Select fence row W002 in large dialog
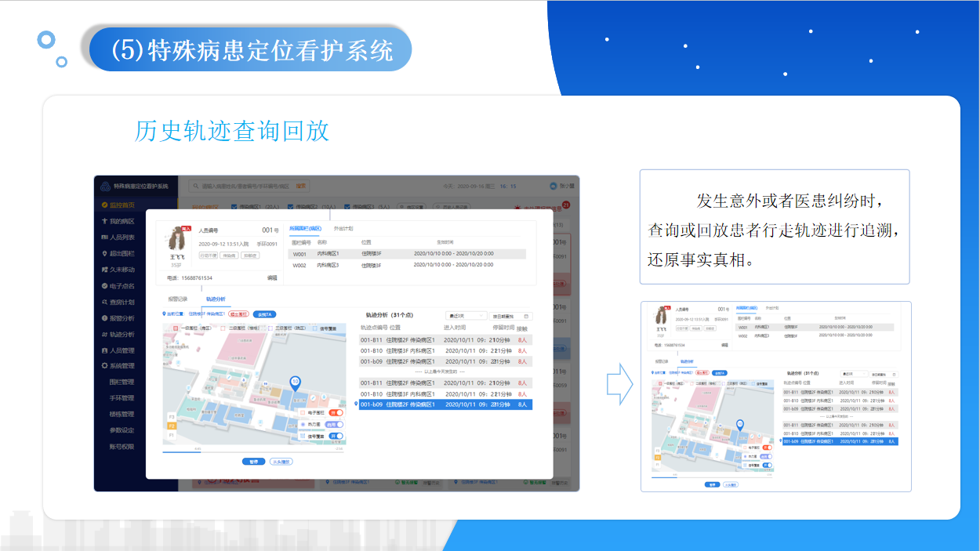This screenshot has height=551, width=980. (408, 265)
